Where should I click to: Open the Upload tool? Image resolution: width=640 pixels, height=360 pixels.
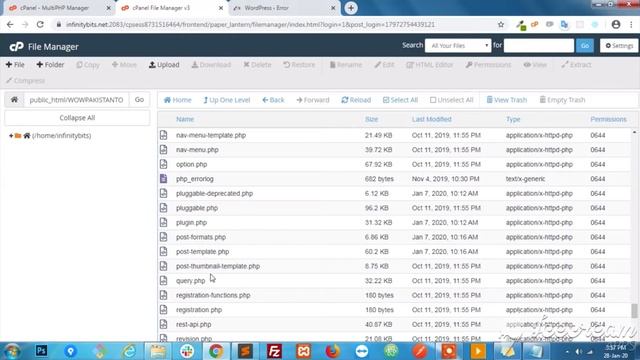tap(164, 64)
